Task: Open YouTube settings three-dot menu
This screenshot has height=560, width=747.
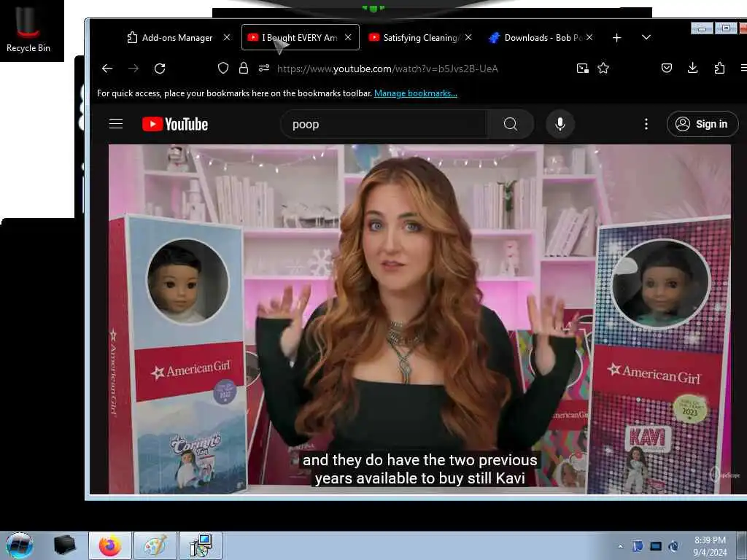Action: pos(646,124)
